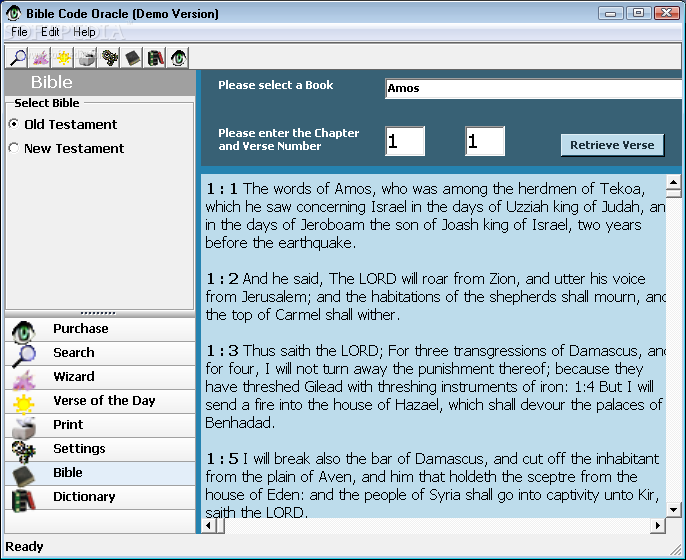Open the Purchase panel in sidebar
Screen dimensions: 686x560
100,329
